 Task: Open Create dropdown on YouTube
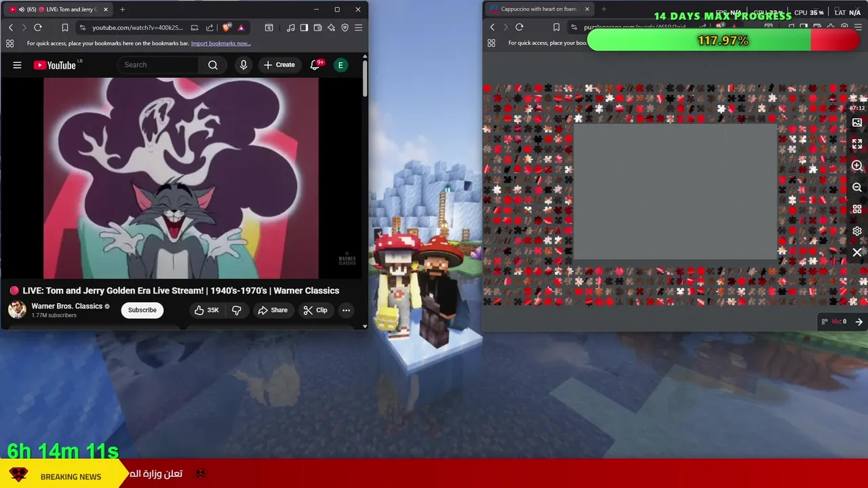click(x=279, y=65)
